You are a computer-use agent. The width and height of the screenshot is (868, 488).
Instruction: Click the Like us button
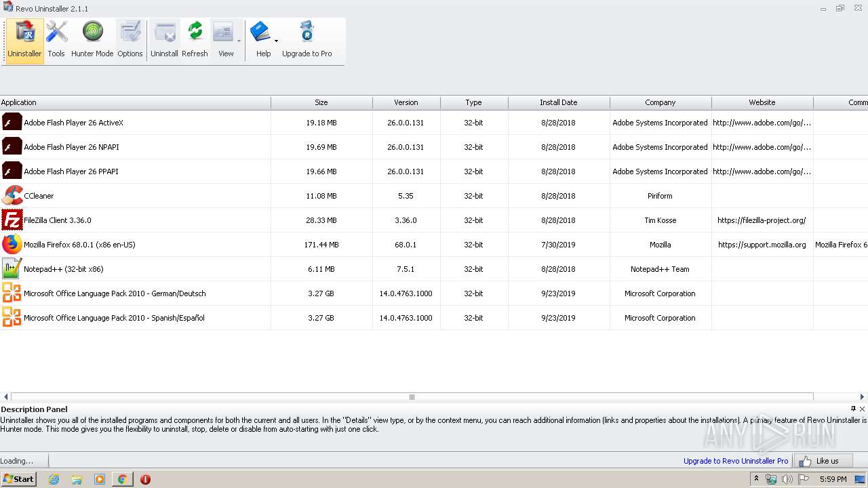(823, 461)
